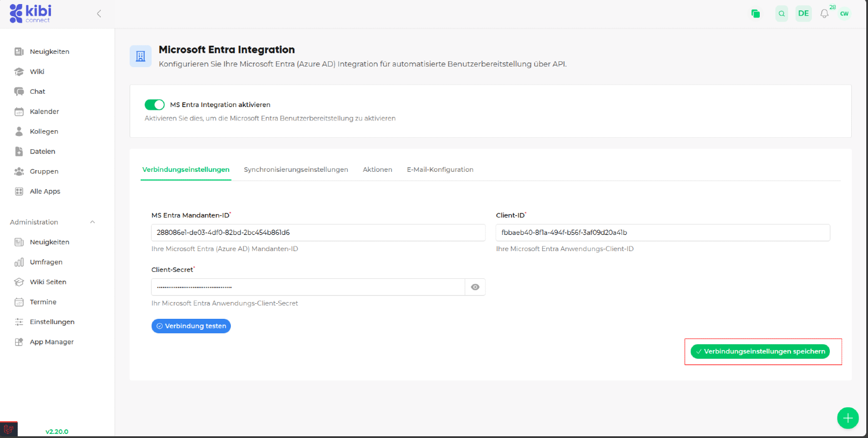
Task: Click the App Manager icon
Action: pyautogui.click(x=19, y=342)
